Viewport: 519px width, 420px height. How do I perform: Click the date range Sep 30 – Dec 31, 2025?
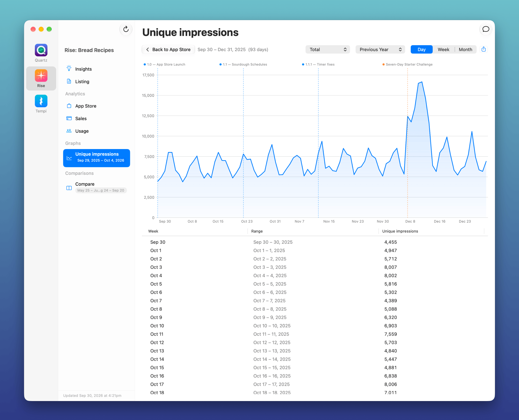point(222,49)
